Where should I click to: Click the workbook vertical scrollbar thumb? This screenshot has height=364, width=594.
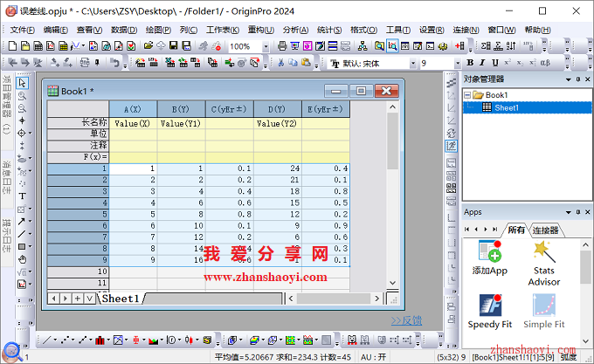(393, 141)
